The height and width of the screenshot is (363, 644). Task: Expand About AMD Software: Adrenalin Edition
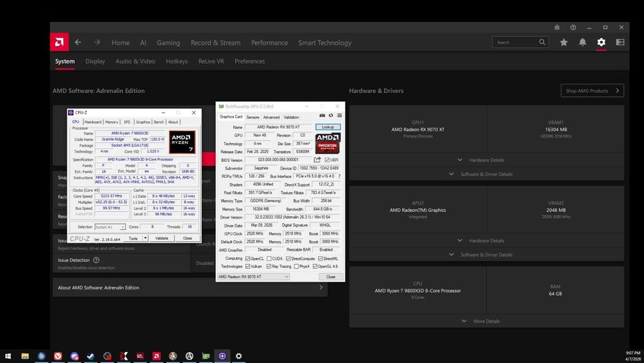pos(190,288)
